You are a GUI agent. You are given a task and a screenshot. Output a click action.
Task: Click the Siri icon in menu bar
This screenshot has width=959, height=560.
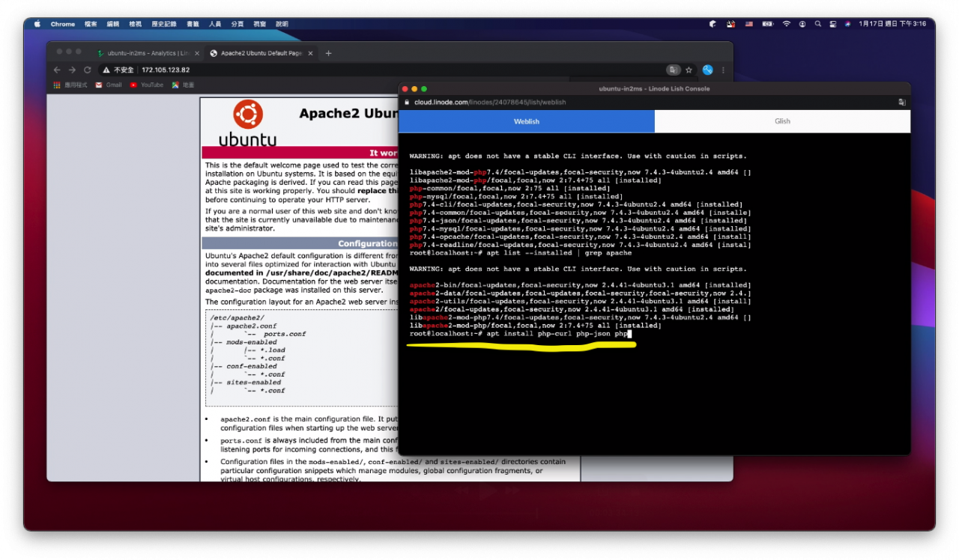point(847,24)
